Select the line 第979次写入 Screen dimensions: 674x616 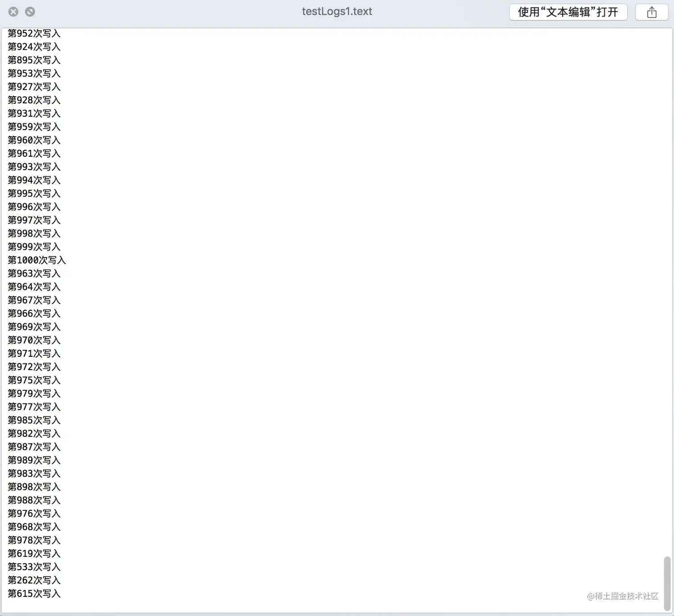point(34,394)
